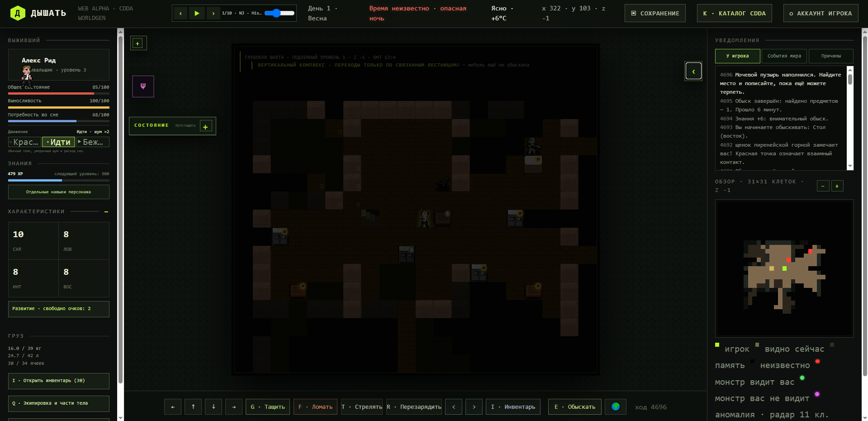Open Отдельные навыки персонажа skills
This screenshot has height=421, width=868.
[59, 192]
